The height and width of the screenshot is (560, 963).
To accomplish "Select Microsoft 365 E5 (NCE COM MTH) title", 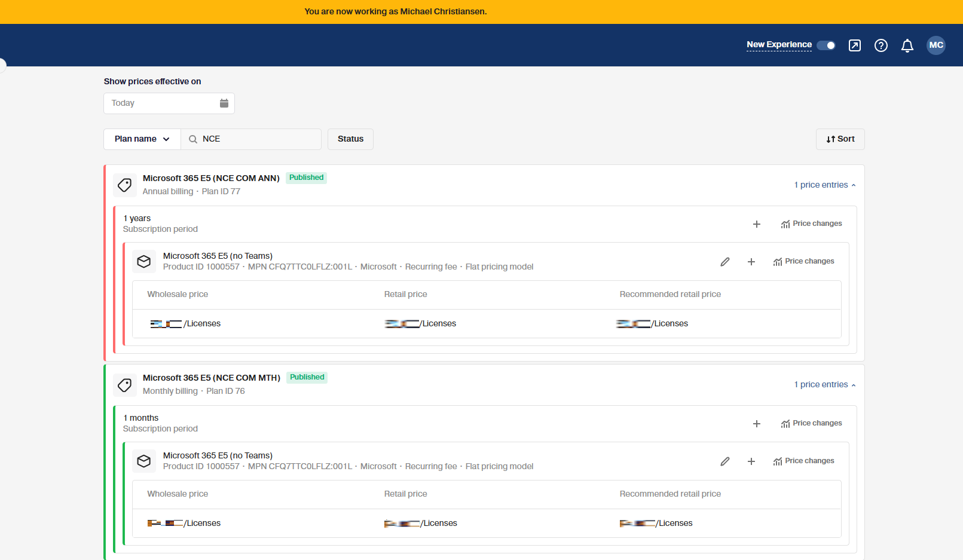I will [212, 378].
